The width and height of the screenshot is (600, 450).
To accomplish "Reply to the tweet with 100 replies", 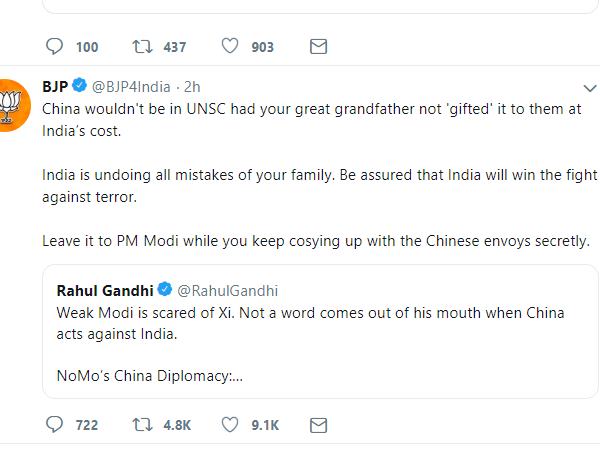I will [54, 46].
